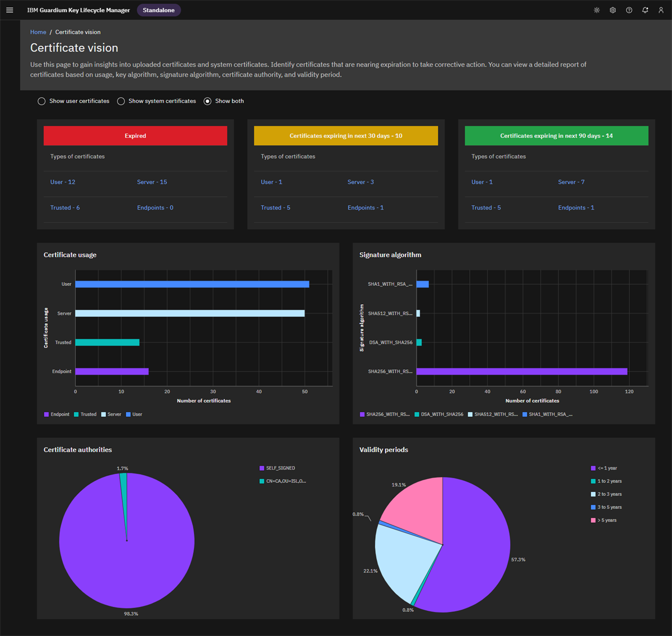Open the navigation hamburger menu
This screenshot has width=672, height=636.
click(10, 10)
